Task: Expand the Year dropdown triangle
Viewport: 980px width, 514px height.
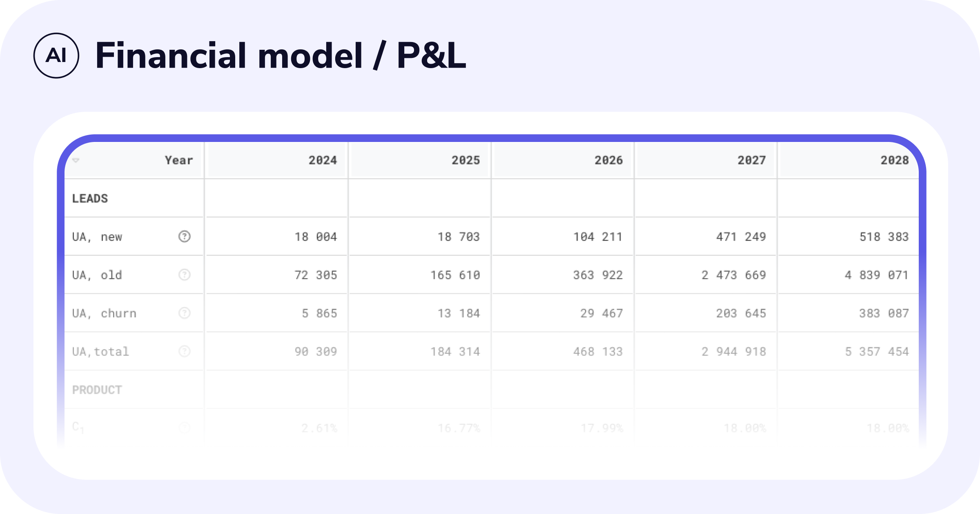Action: click(76, 160)
